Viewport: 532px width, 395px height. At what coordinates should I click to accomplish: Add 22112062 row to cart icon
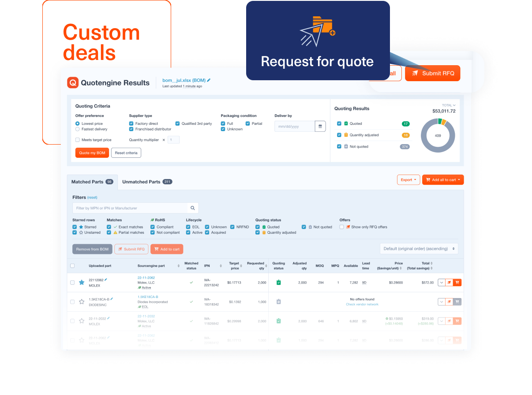457,283
